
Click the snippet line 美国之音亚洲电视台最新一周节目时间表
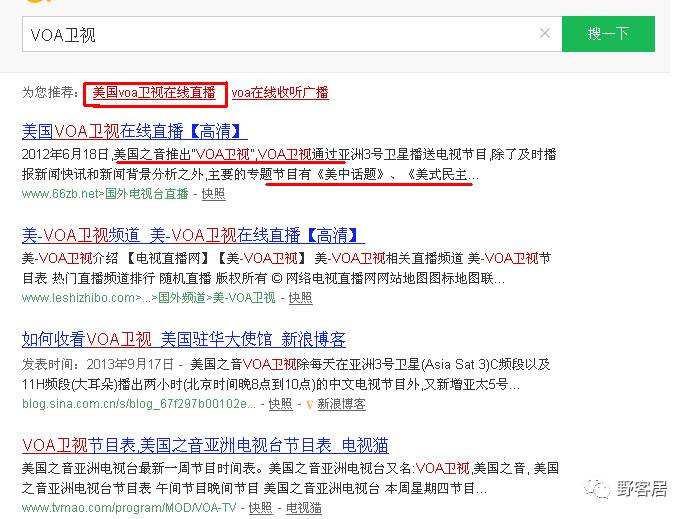click(x=290, y=468)
